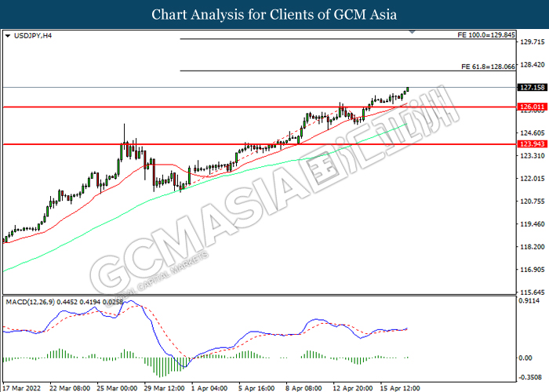Click the 15 Apr 12:00 time label
This screenshot has width=549, height=392.
[x=400, y=388]
